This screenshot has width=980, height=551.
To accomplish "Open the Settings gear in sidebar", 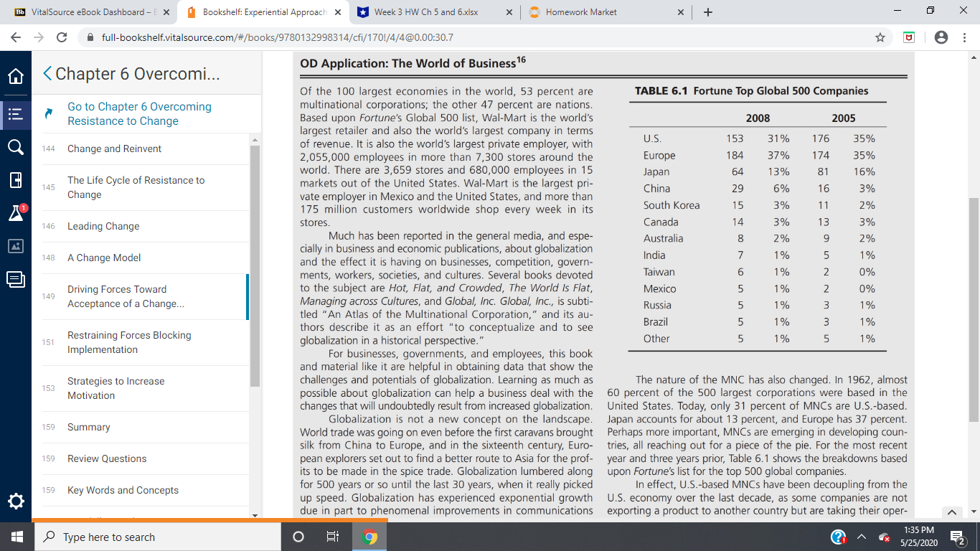I will [x=16, y=500].
